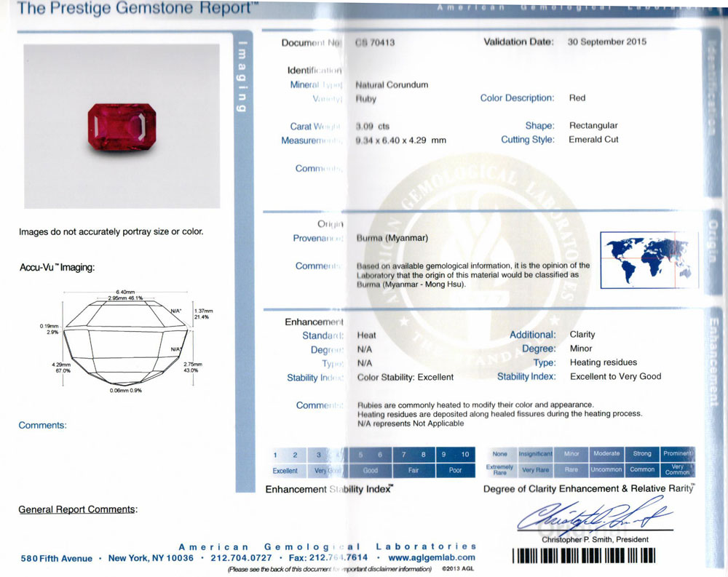Viewport: 728px width, 577px height.
Task: Open the www.aglgemlab.com website link
Action: (433, 558)
